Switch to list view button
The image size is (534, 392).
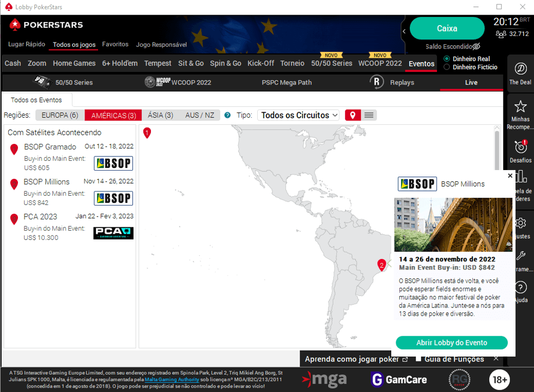(x=369, y=115)
